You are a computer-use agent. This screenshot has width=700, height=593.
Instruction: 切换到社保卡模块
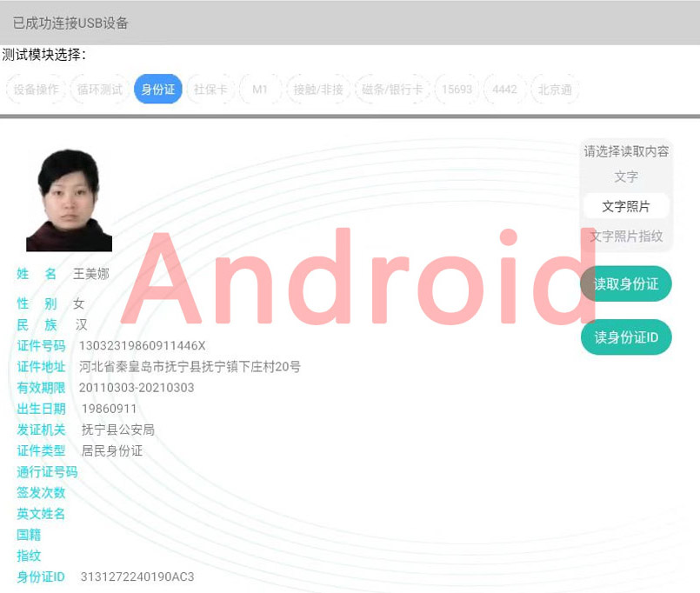click(210, 90)
